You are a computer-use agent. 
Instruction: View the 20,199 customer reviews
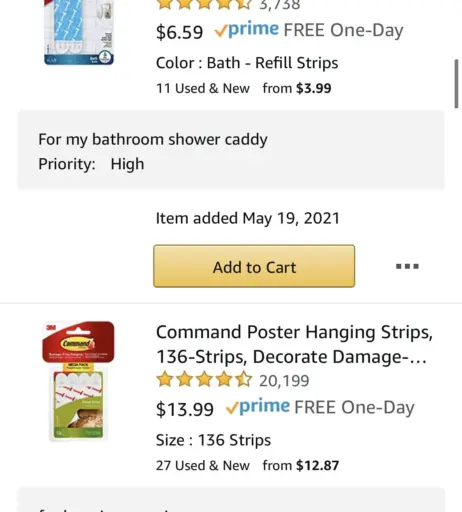point(284,381)
